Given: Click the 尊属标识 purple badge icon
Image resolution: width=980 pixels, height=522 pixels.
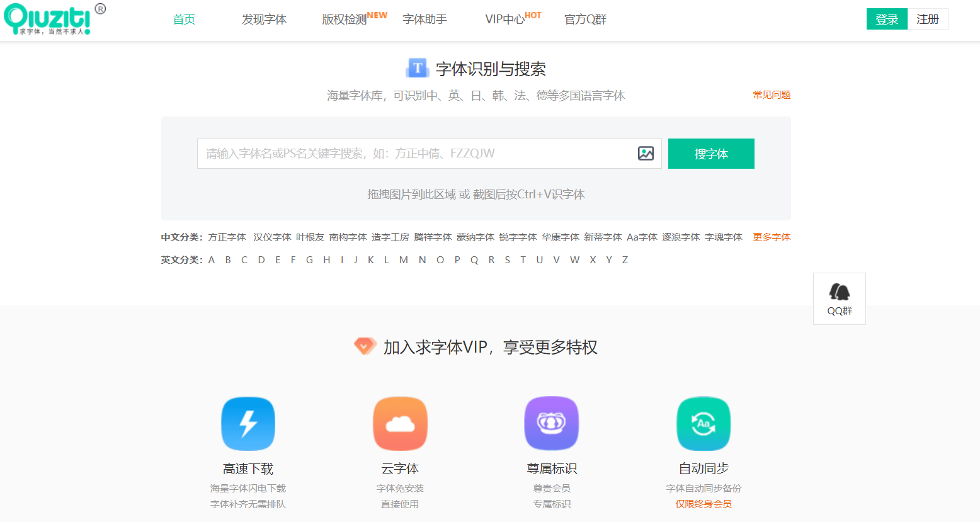Looking at the screenshot, I should click(x=552, y=424).
